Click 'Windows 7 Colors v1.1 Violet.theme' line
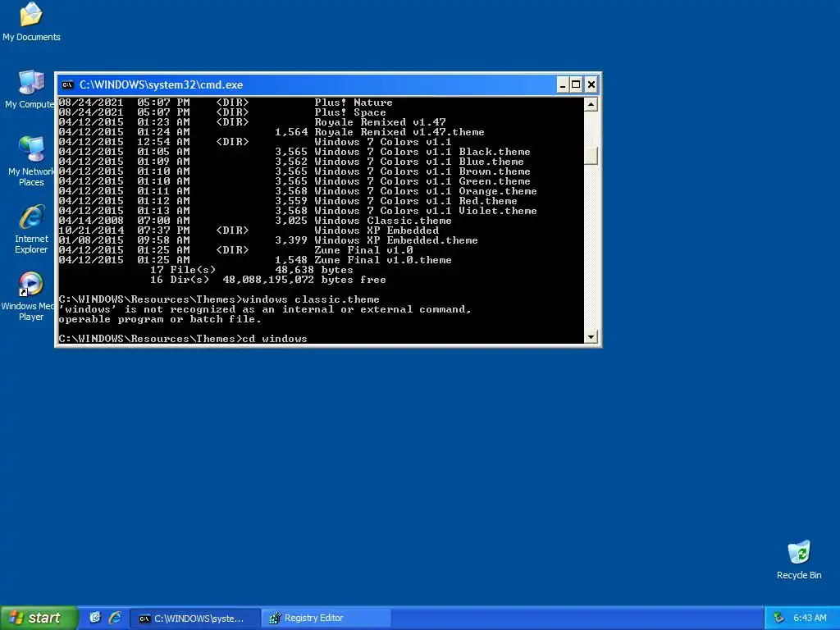The image size is (840, 630). [x=298, y=211]
